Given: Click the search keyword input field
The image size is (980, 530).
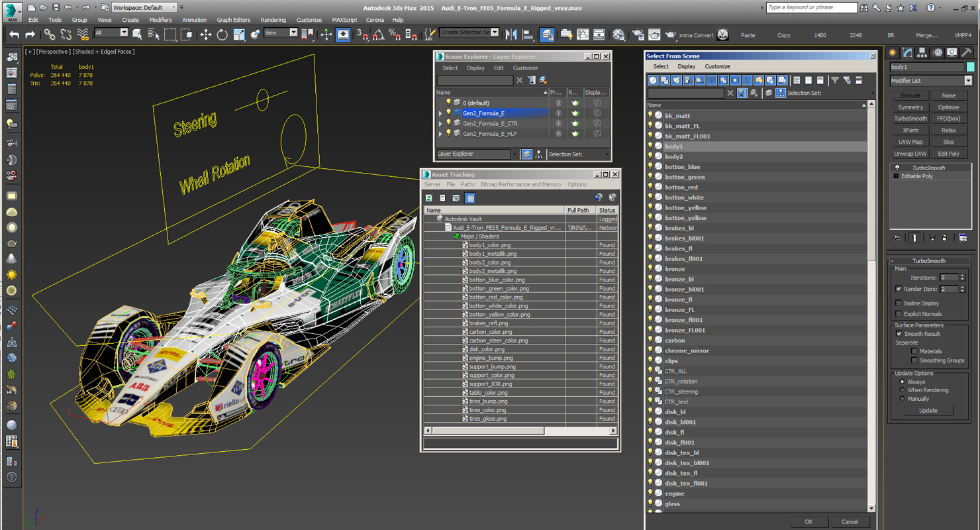Looking at the screenshot, I should point(812,7).
